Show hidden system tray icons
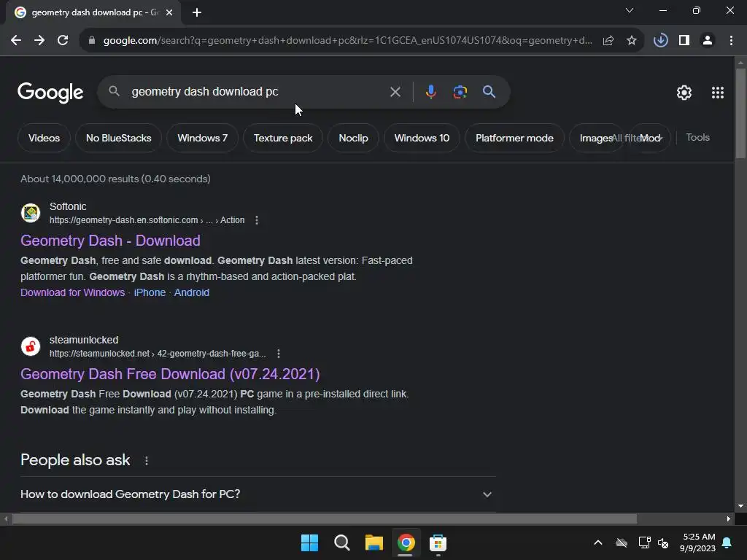Viewport: 747px width, 560px height. 598,542
